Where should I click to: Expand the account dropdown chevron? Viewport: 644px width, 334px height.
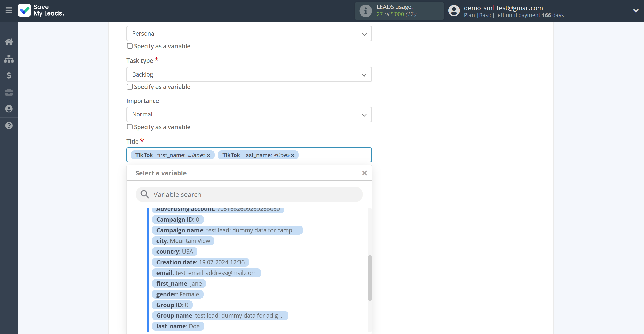pyautogui.click(x=636, y=11)
